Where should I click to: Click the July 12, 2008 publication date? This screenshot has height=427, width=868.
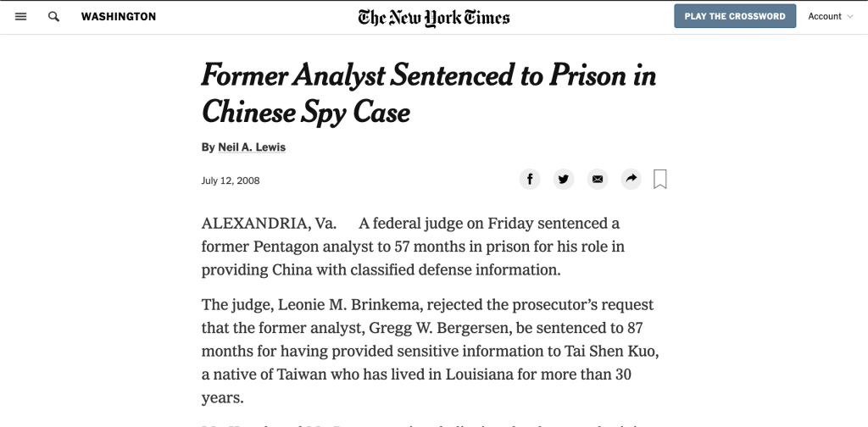click(x=231, y=180)
